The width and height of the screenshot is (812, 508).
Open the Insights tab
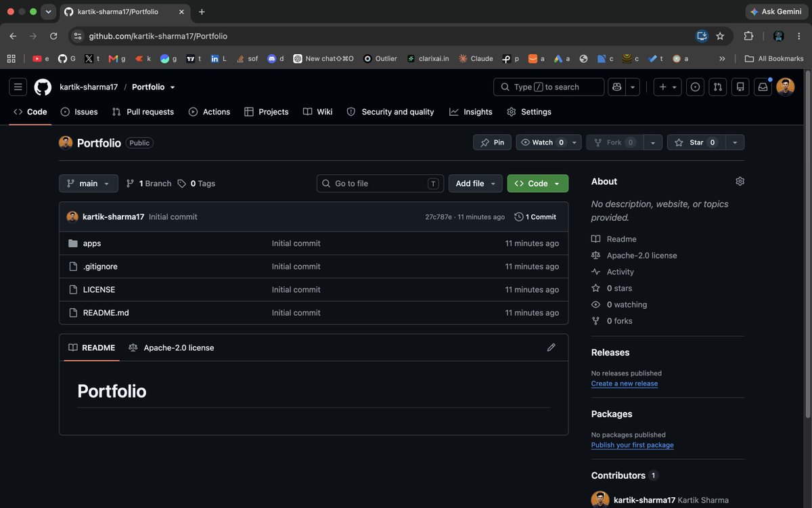tap(471, 112)
